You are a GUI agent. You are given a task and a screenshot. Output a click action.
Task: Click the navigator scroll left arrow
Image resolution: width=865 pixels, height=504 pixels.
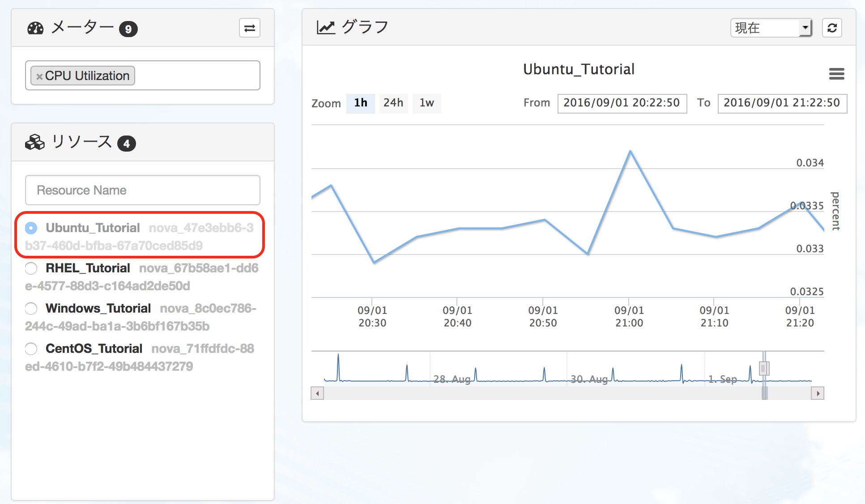[x=317, y=394]
